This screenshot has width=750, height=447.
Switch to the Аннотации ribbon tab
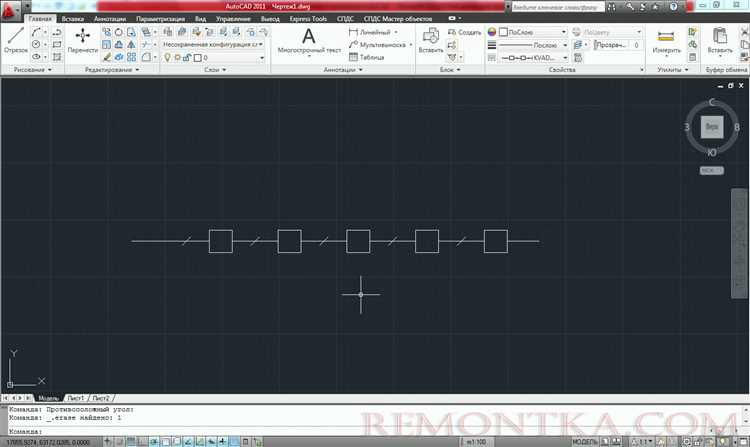[110, 19]
